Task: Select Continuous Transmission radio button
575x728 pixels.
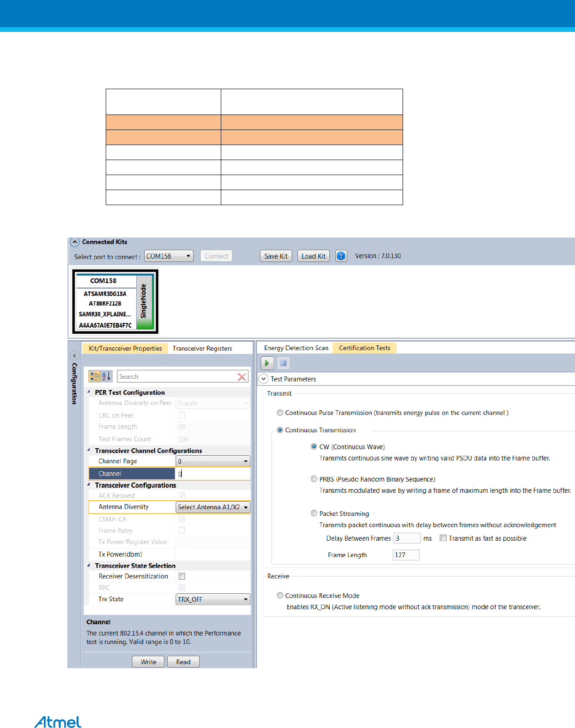Action: click(x=280, y=430)
